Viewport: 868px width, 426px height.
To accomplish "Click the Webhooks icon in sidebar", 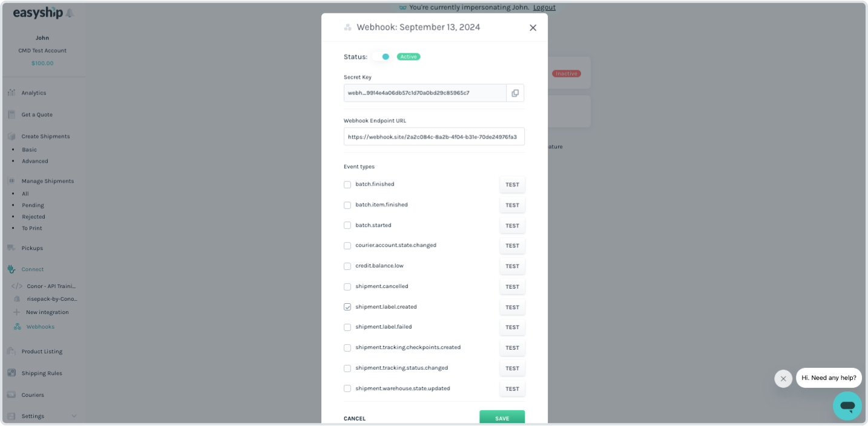I will (x=18, y=327).
